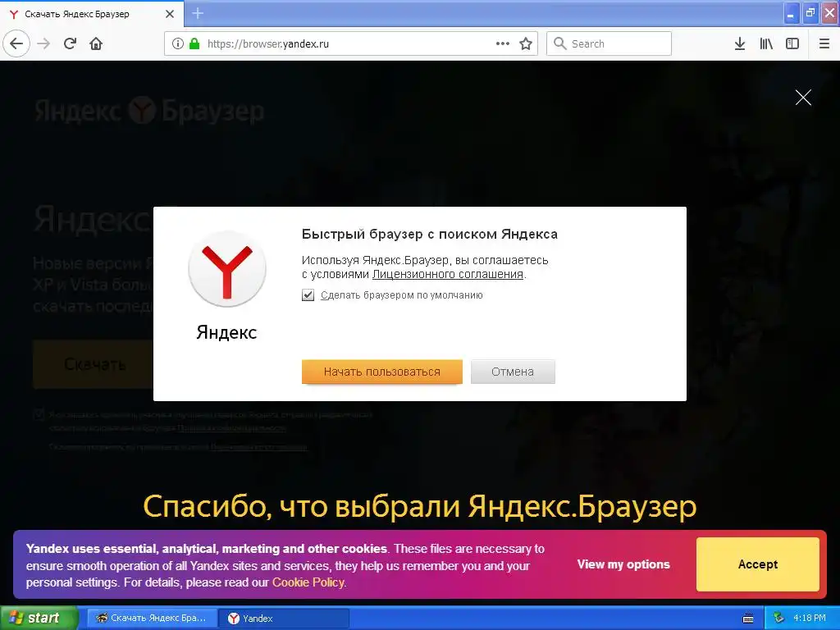The image size is (840, 630).
Task: Open a new tab with the plus button
Action: click(198, 13)
